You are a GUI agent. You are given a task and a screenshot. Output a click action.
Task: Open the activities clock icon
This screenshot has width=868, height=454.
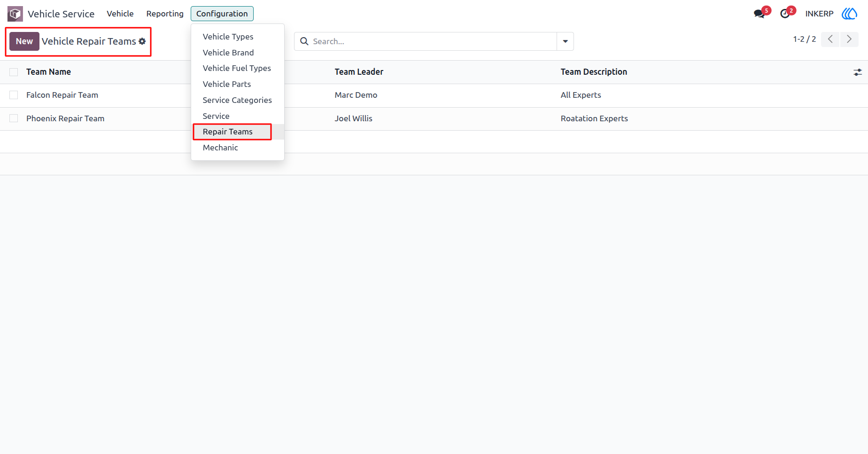pos(784,14)
